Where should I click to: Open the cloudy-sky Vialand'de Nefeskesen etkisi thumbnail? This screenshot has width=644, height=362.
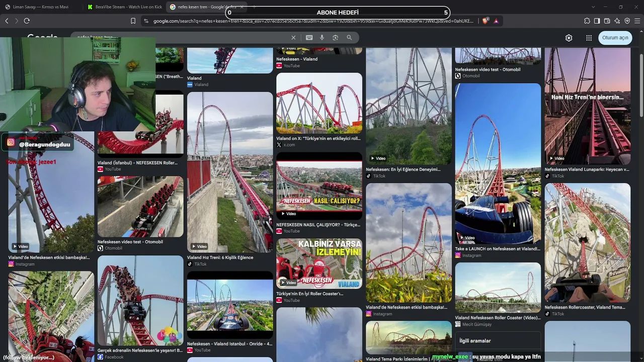coord(409,242)
